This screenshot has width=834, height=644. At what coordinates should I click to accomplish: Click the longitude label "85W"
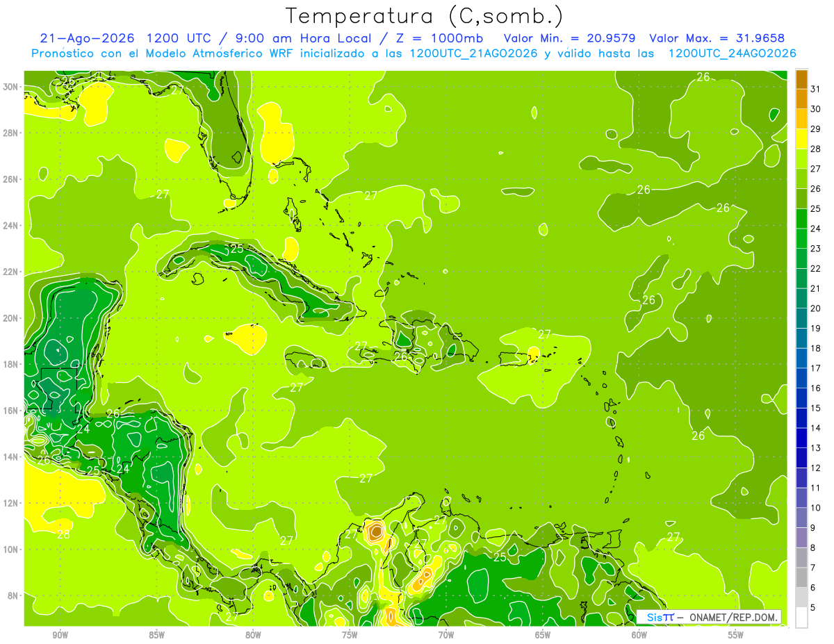pos(156,635)
